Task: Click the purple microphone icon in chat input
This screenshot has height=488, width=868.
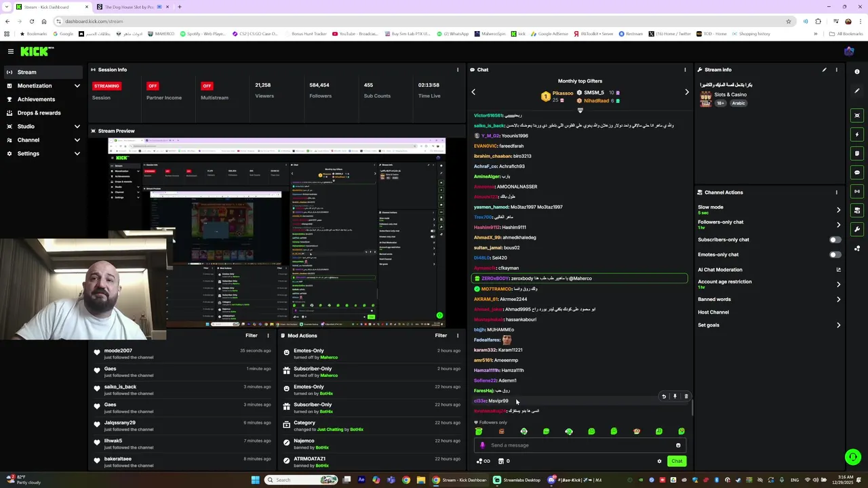Action: 483,445
